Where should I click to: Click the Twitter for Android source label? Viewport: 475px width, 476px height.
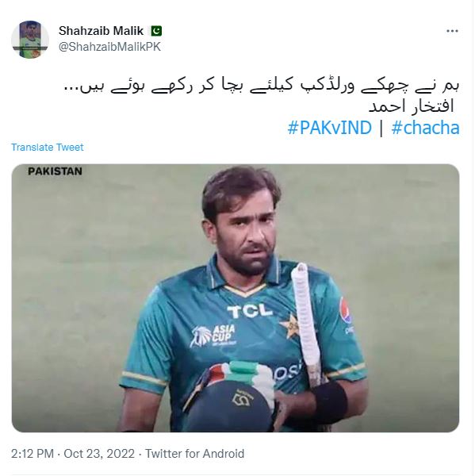pos(194,454)
